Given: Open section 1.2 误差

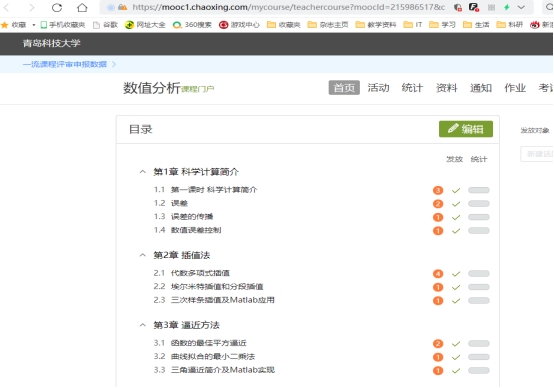Looking at the screenshot, I should (171, 203).
